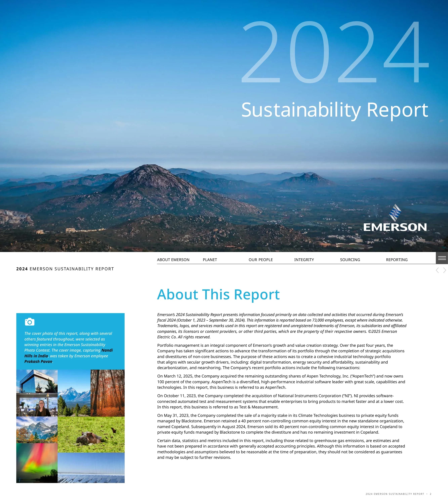Click the paragraph starting 'Portfolio management is'
448x504 pixels.
coord(281,356)
